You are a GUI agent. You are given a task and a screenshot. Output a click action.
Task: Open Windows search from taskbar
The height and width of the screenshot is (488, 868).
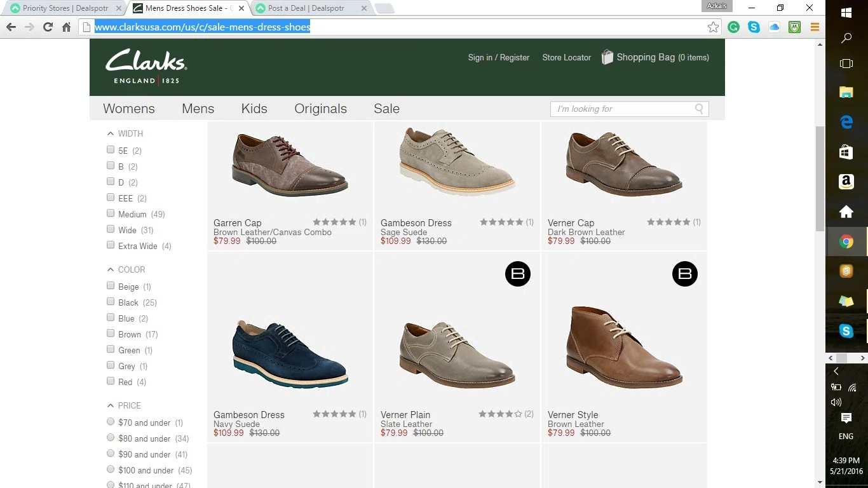[x=846, y=38]
